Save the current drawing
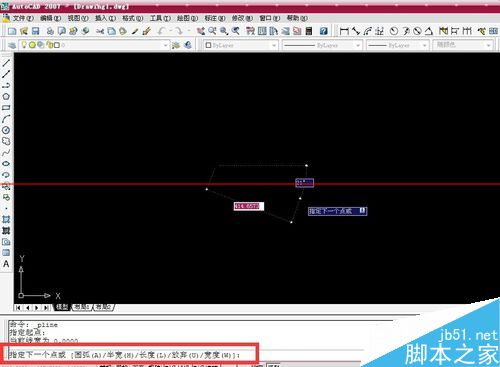This screenshot has width=500, height=367. pos(35,31)
